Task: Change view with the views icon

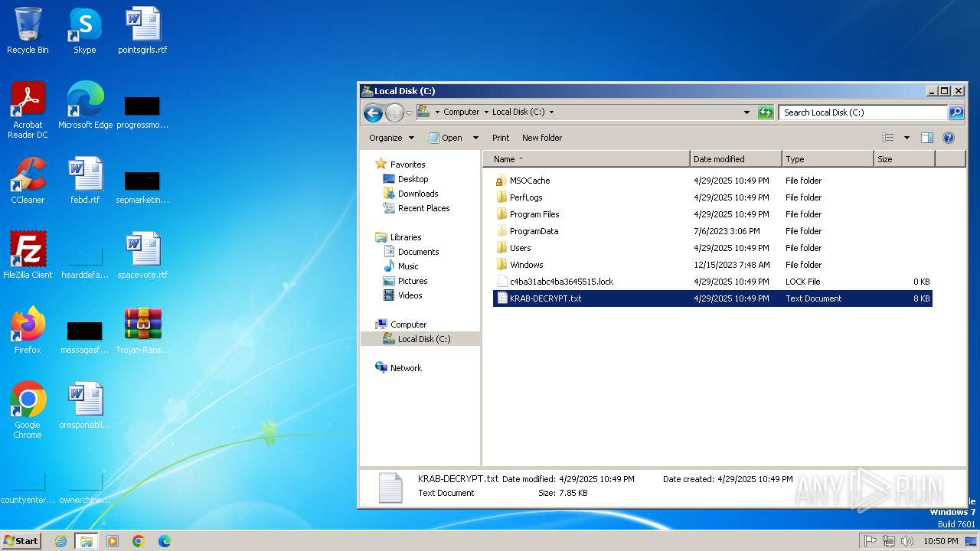Action: pyautogui.click(x=888, y=138)
